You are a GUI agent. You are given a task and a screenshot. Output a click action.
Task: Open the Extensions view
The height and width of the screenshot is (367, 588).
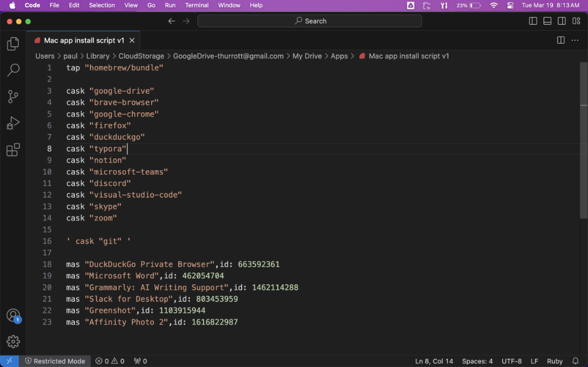coord(13,149)
